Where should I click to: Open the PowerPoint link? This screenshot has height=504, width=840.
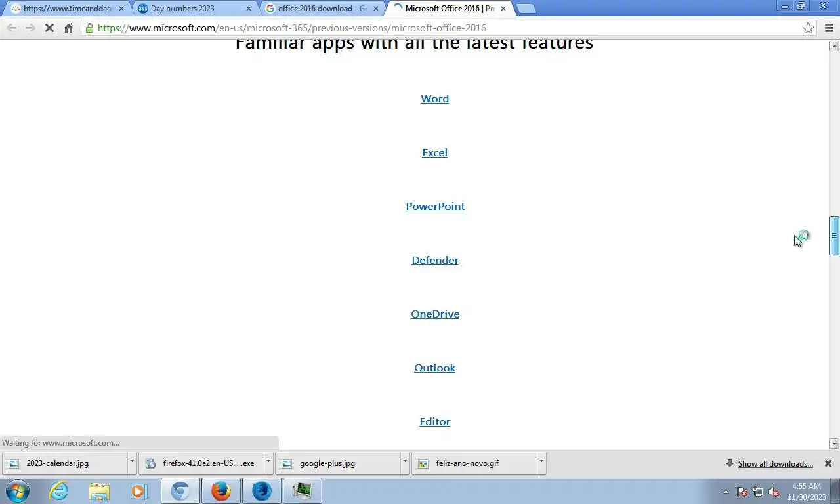(435, 206)
